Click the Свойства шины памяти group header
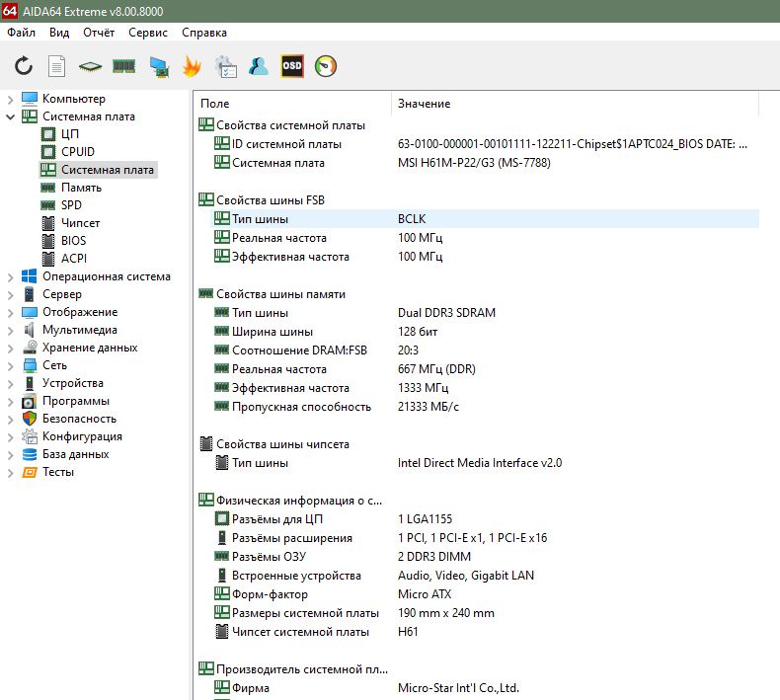 [280, 294]
